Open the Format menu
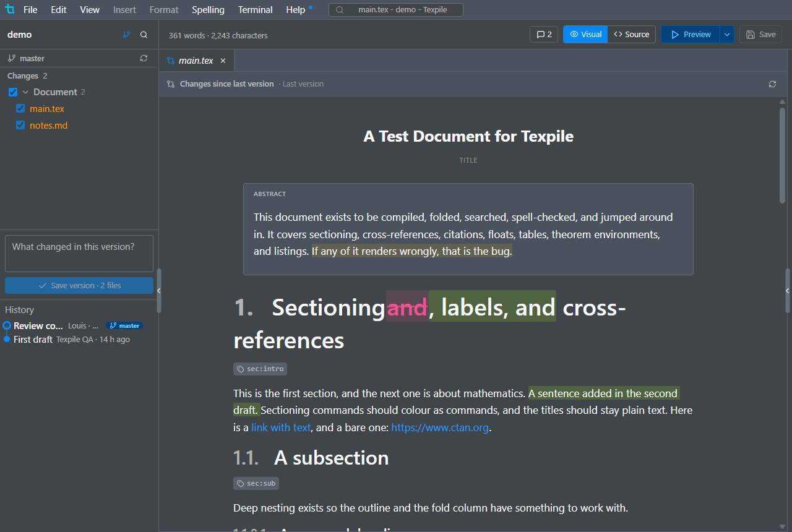 tap(164, 10)
